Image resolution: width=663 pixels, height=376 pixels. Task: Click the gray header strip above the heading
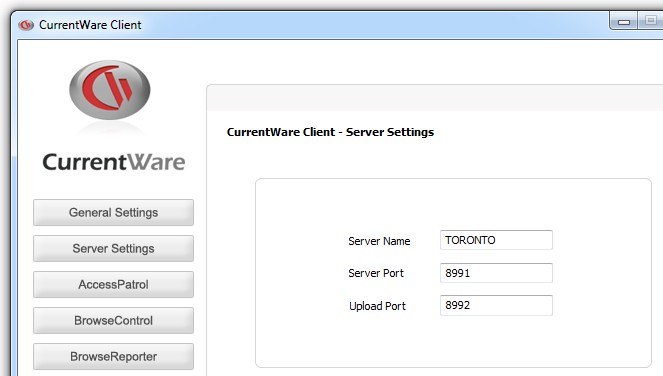[435, 98]
